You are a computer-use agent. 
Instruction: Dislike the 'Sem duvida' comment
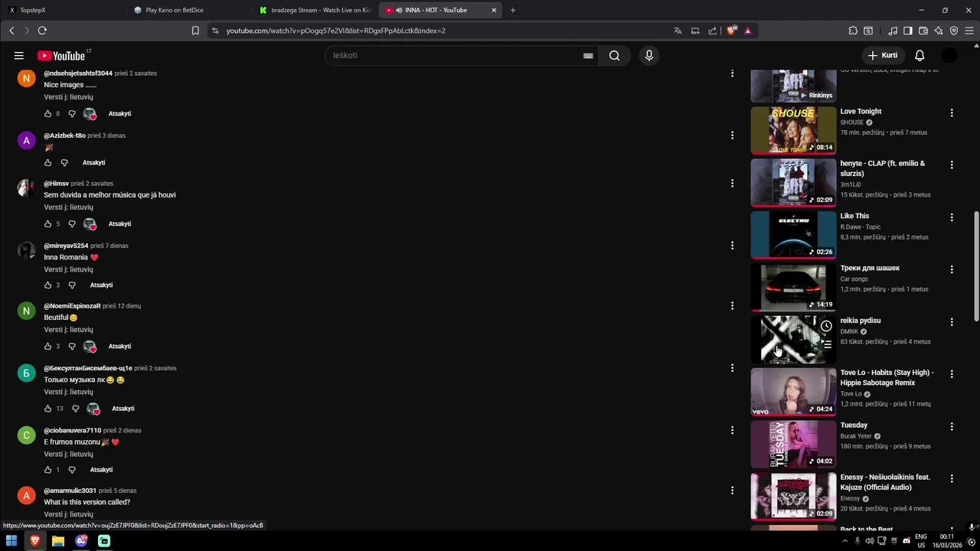pos(72,223)
